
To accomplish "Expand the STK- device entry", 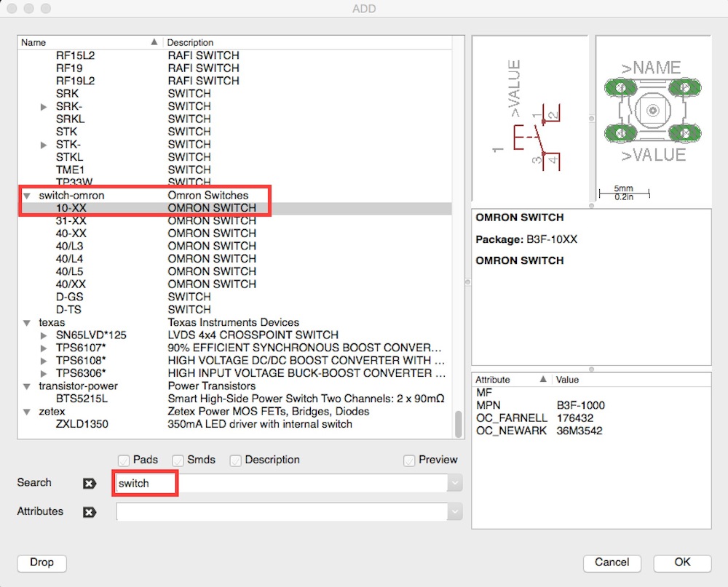I will click(x=44, y=145).
